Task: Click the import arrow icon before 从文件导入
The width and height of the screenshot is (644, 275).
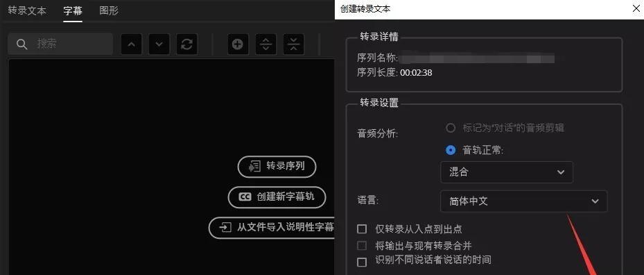Action: click(225, 228)
